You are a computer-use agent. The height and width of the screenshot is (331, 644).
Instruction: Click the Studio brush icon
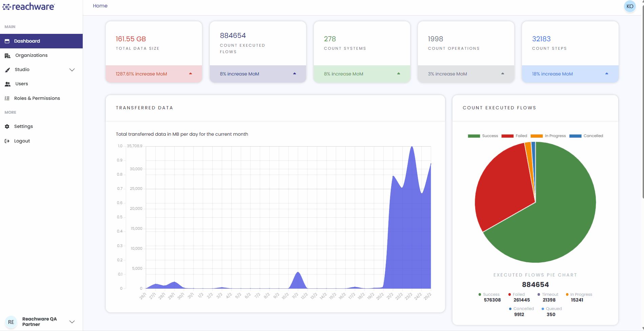7,70
